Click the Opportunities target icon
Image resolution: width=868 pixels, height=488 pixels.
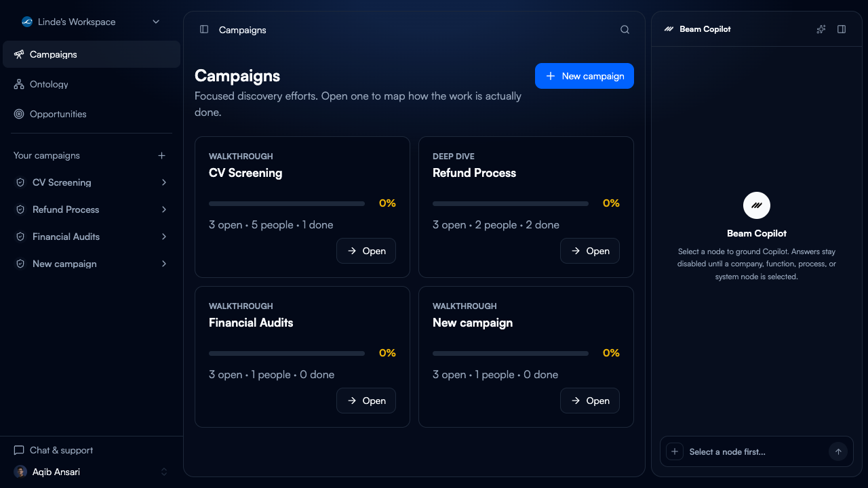point(19,114)
